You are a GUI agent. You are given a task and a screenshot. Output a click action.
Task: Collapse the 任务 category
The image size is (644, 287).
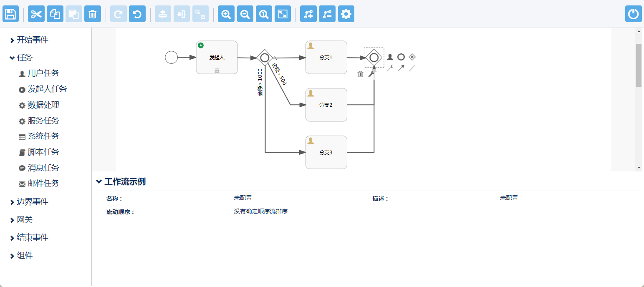point(25,58)
